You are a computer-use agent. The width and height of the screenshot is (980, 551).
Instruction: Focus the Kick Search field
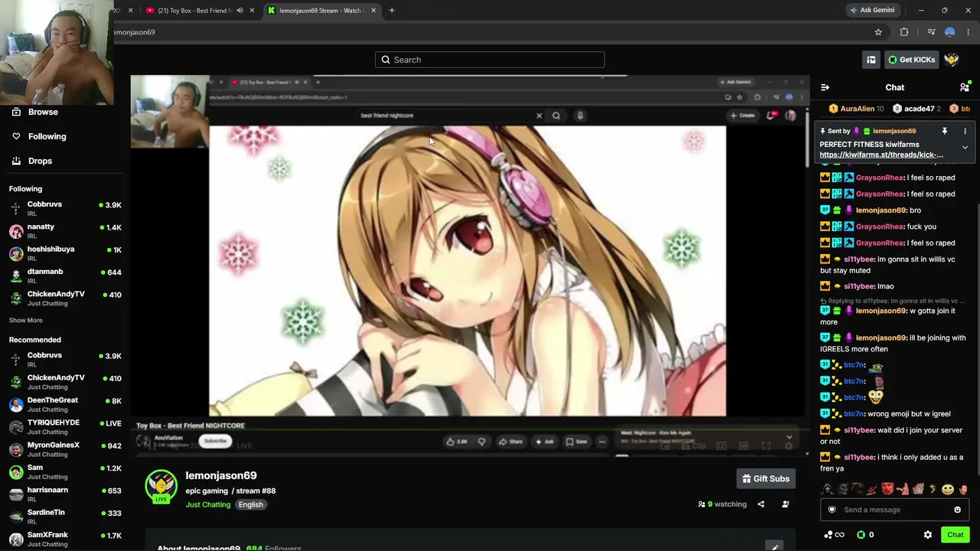pos(490,60)
